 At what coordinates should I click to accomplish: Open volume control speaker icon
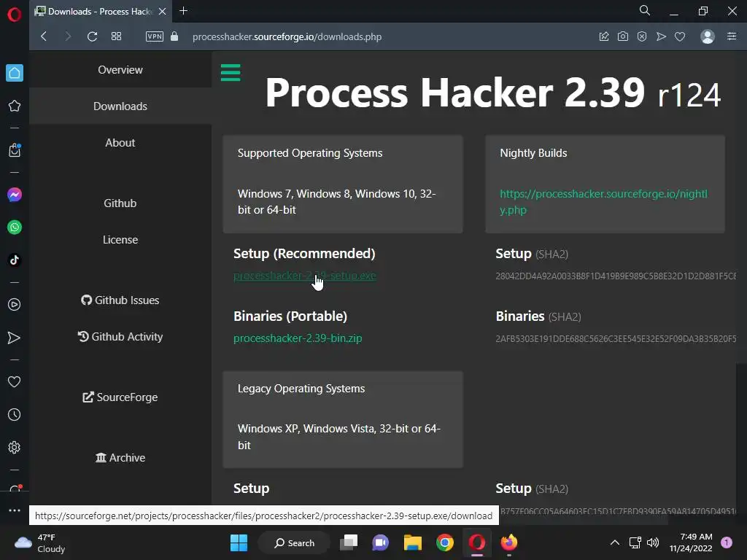(x=653, y=542)
